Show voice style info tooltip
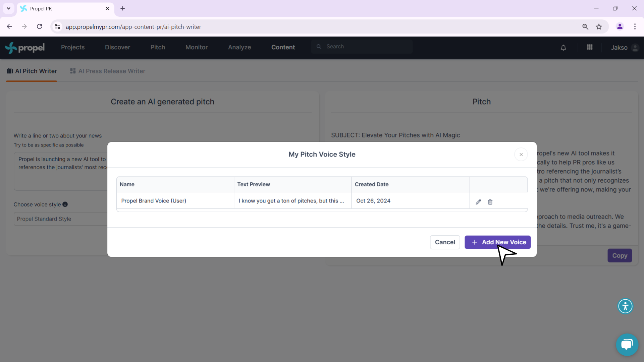The image size is (644, 362). click(x=65, y=204)
